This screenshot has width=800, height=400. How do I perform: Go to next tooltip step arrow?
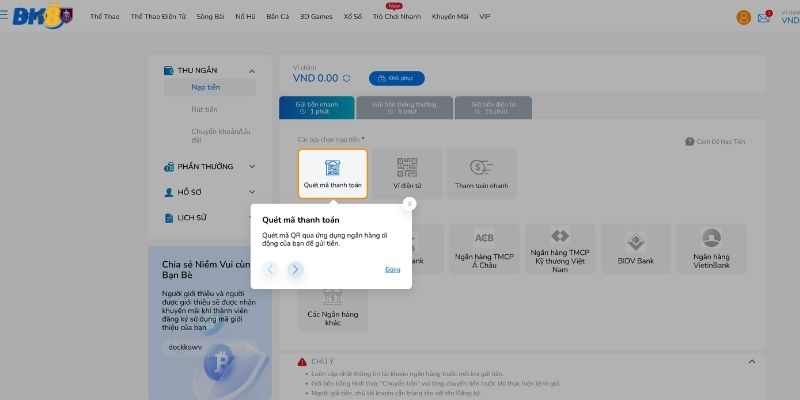click(x=295, y=269)
